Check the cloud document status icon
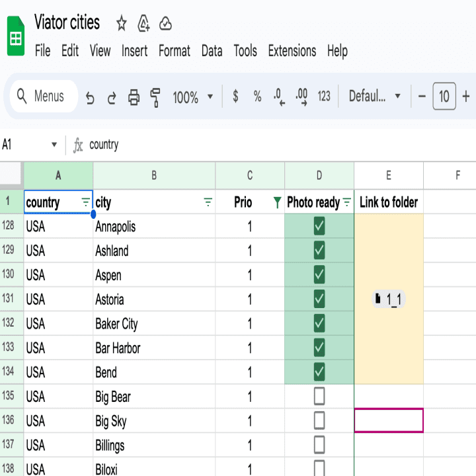 click(165, 23)
